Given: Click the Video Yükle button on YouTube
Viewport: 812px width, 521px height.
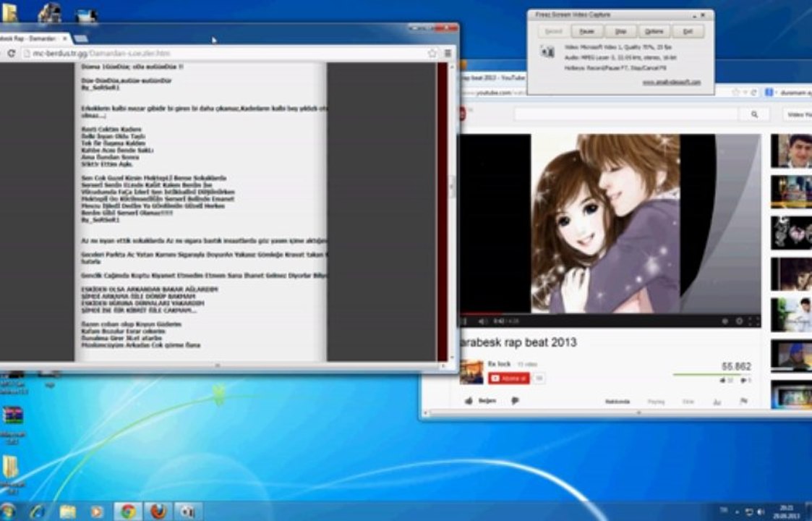Looking at the screenshot, I should point(798,114).
